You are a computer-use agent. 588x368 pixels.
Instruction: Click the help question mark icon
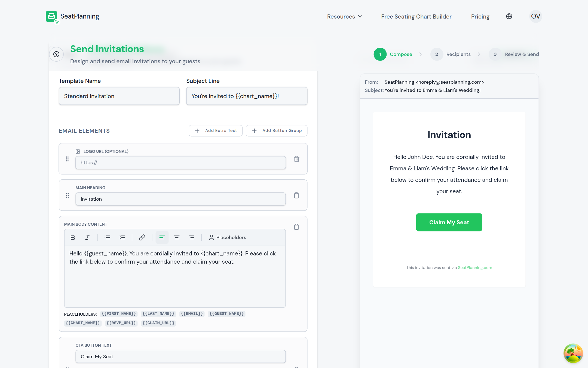(x=56, y=54)
